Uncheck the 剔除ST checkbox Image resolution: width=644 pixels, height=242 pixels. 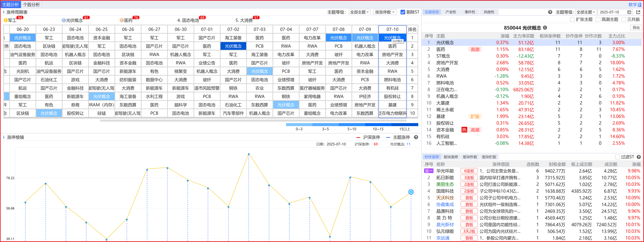click(403, 12)
